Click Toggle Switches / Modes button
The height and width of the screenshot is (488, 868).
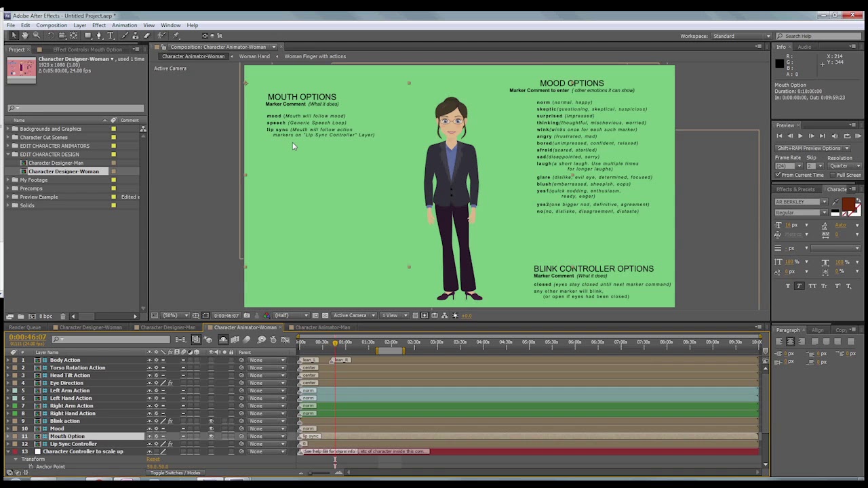(175, 472)
